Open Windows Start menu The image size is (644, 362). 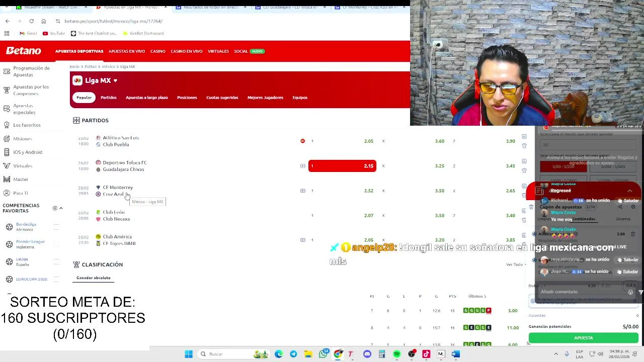click(189, 354)
